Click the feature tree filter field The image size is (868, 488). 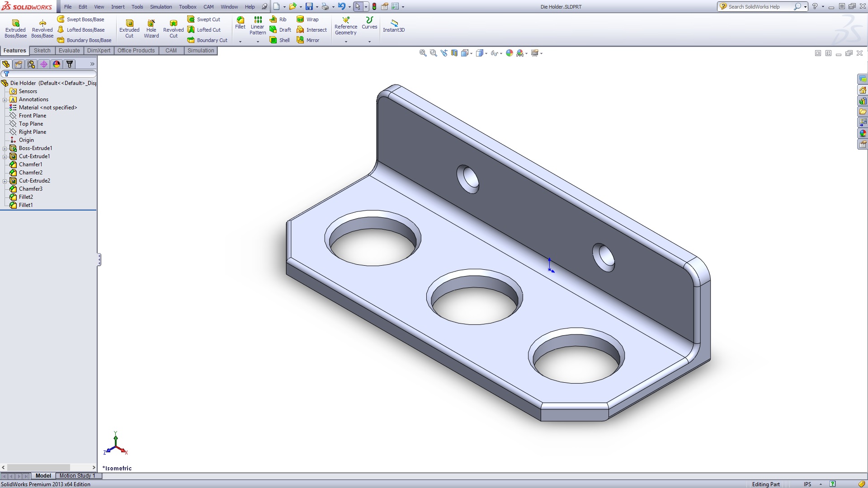49,74
